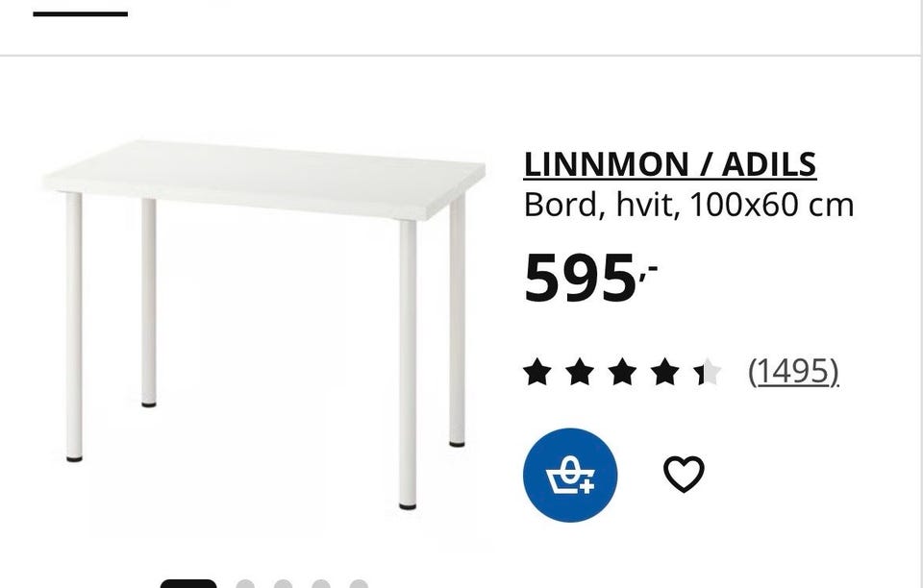Select the third rating star
The height and width of the screenshot is (588, 923).
(x=623, y=372)
